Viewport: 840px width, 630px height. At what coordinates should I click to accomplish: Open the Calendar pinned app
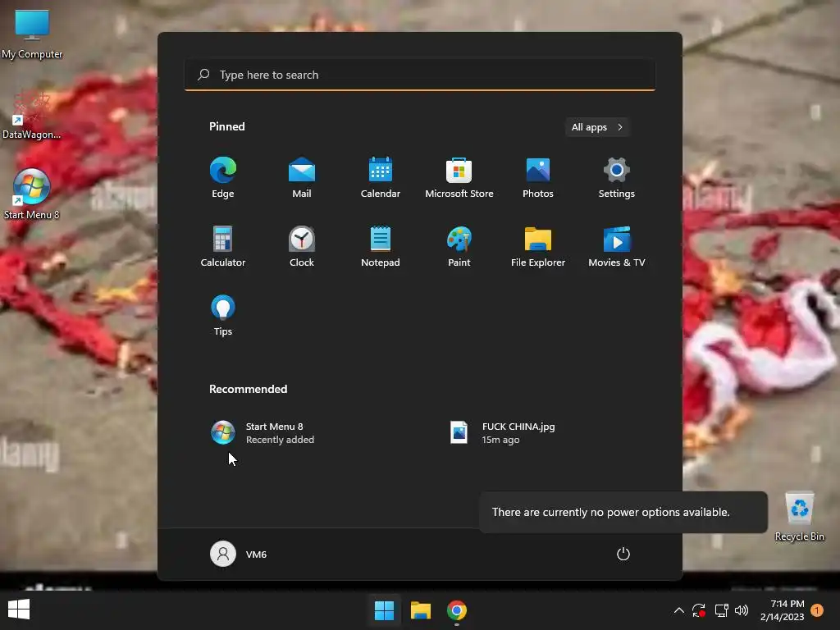click(381, 178)
